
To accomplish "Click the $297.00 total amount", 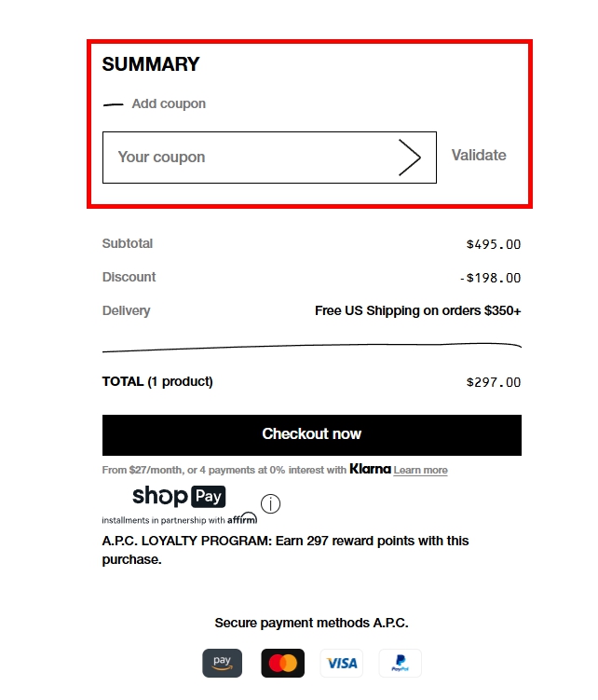I will [493, 382].
